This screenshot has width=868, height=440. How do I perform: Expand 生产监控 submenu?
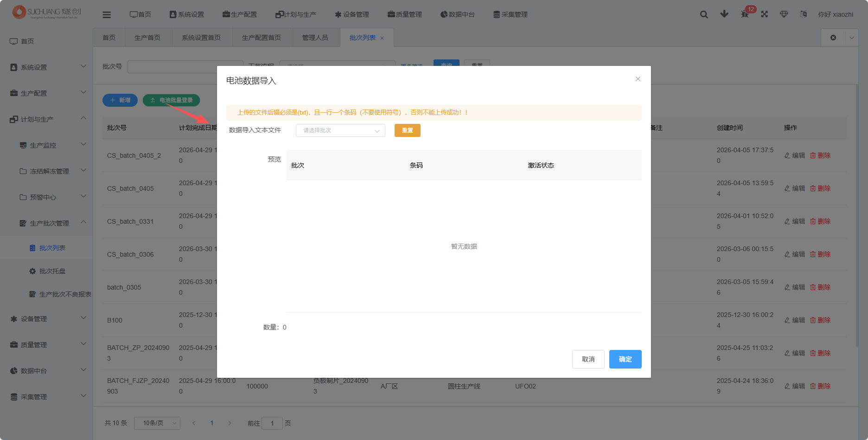coord(46,145)
